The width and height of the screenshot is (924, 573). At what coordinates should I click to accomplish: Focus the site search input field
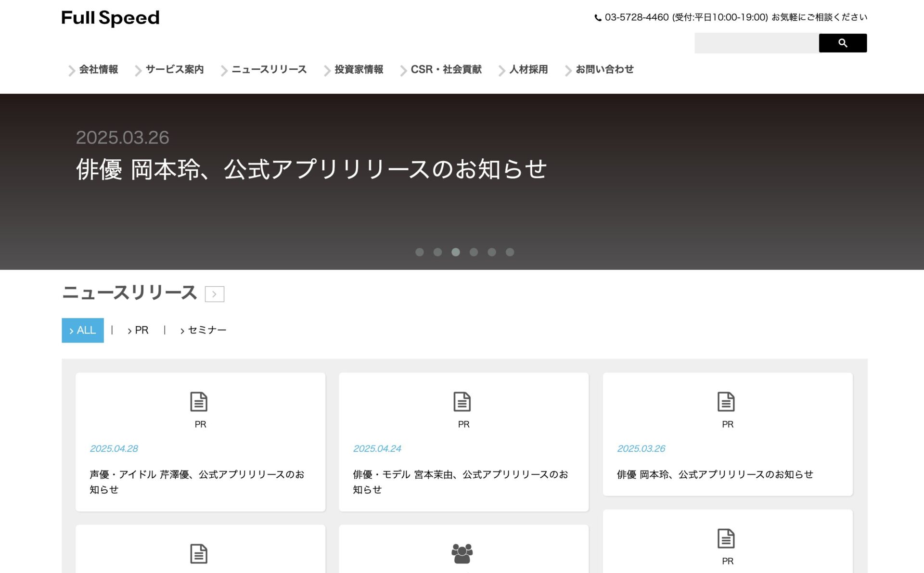(x=757, y=43)
